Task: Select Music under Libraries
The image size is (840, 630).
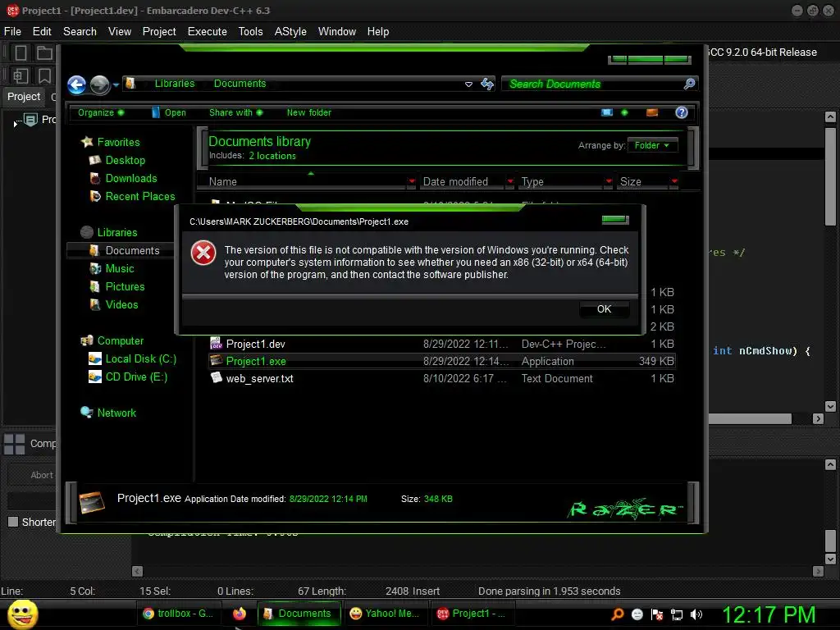Action: click(x=120, y=268)
